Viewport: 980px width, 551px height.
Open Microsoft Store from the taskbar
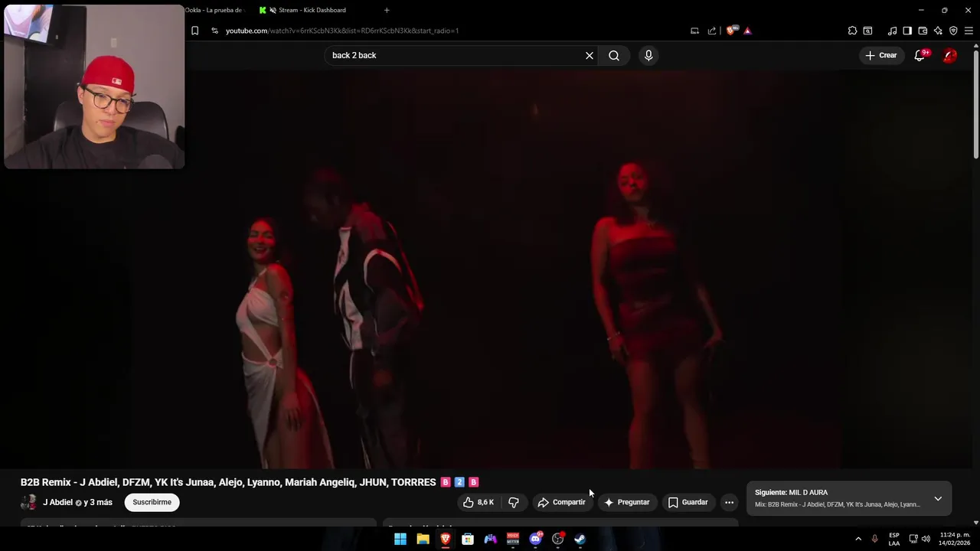tap(468, 539)
